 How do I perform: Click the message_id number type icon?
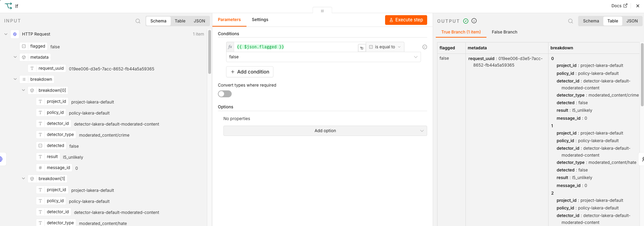(x=40, y=168)
